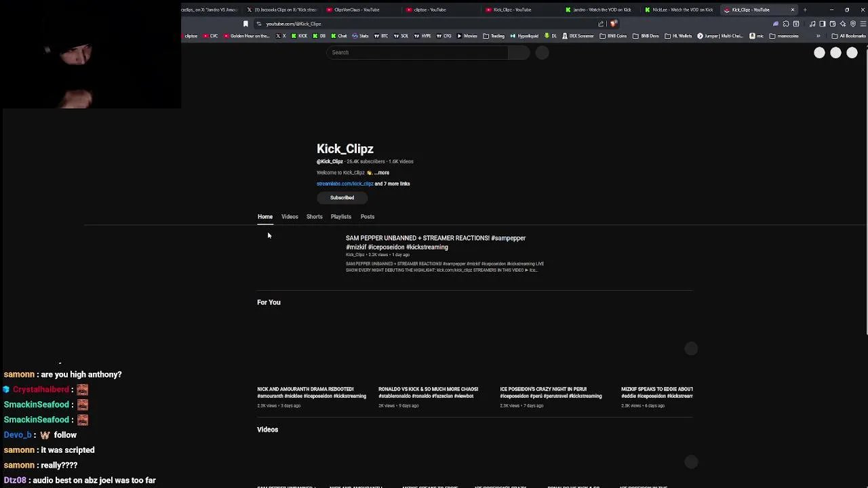
Task: Switch to the Home channel tab
Action: point(264,217)
